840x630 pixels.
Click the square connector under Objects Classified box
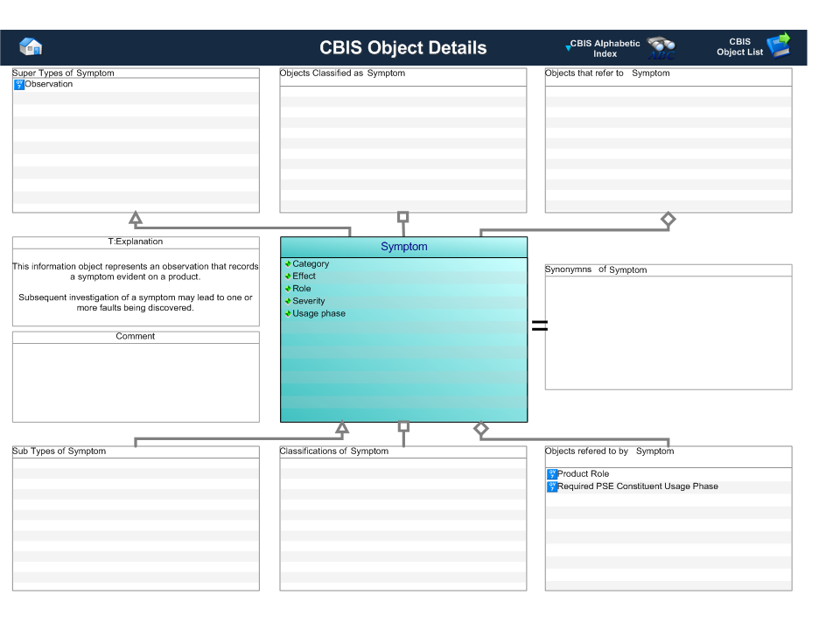click(402, 217)
